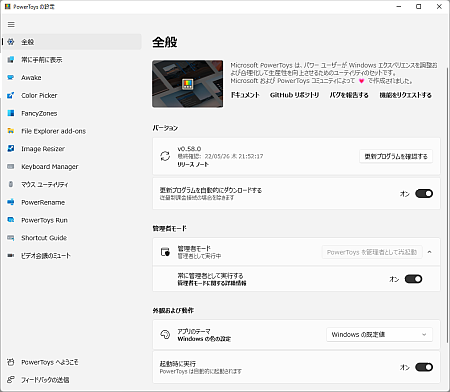
Task: Select Keyboard Manager text in sidebar
Action: click(50, 167)
